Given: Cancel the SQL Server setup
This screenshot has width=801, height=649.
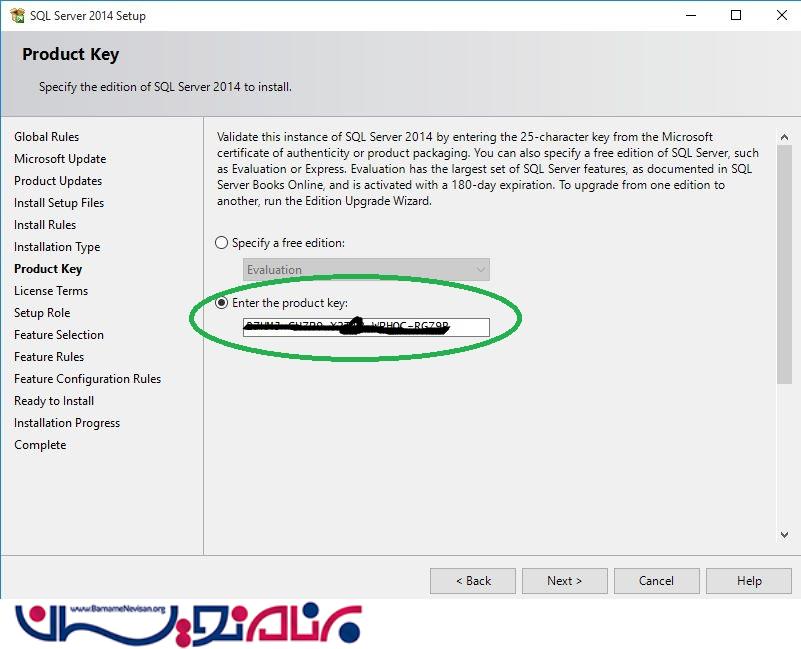Looking at the screenshot, I should (x=657, y=581).
